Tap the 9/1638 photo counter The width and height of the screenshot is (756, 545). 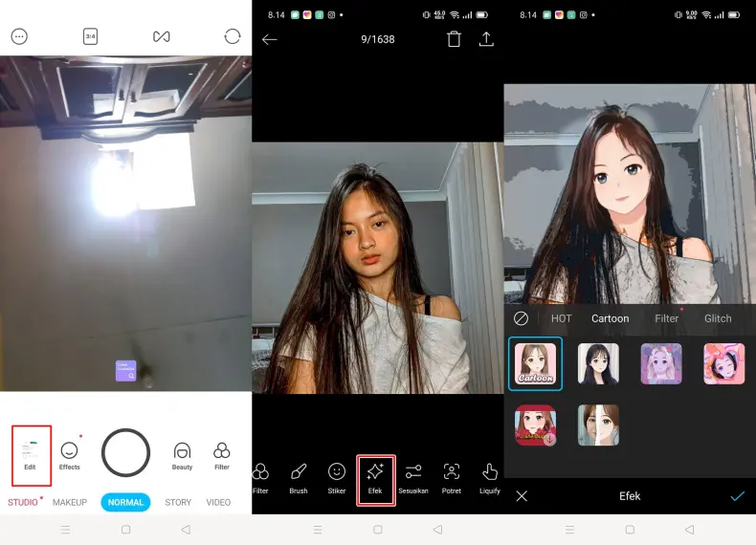tap(377, 39)
